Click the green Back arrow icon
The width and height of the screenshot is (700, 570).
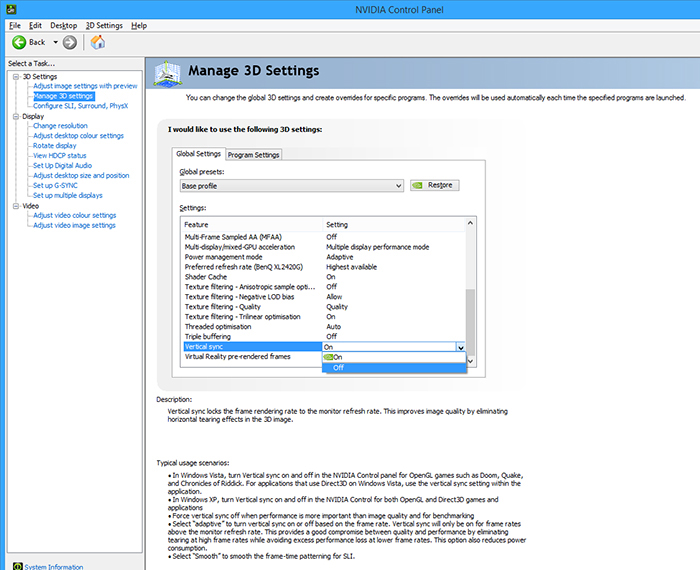(x=19, y=42)
